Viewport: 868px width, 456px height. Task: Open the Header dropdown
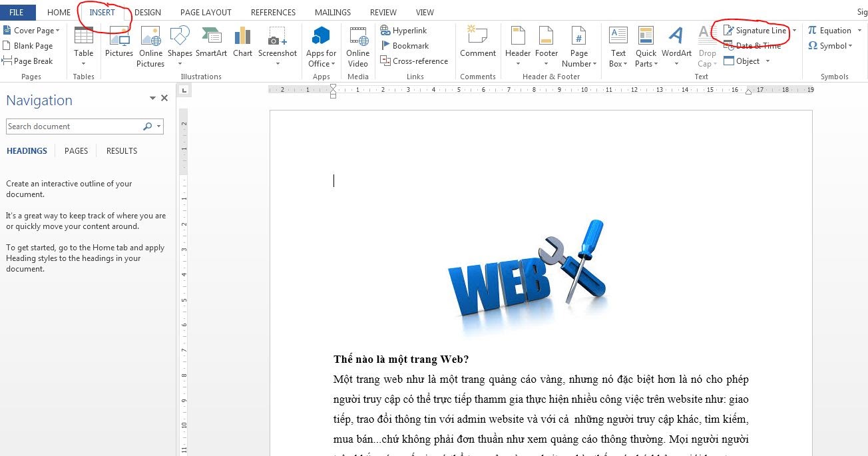(x=518, y=47)
